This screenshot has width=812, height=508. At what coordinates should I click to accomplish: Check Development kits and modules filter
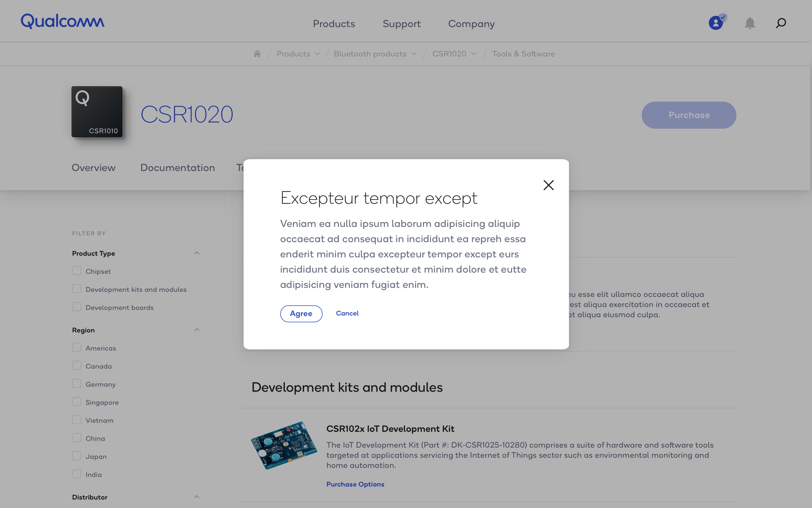[x=77, y=289]
